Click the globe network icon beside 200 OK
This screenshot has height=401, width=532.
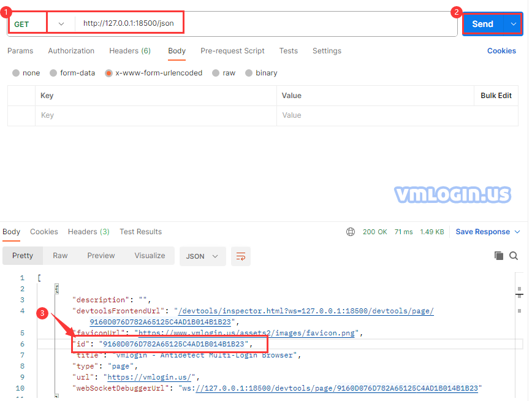coord(351,232)
